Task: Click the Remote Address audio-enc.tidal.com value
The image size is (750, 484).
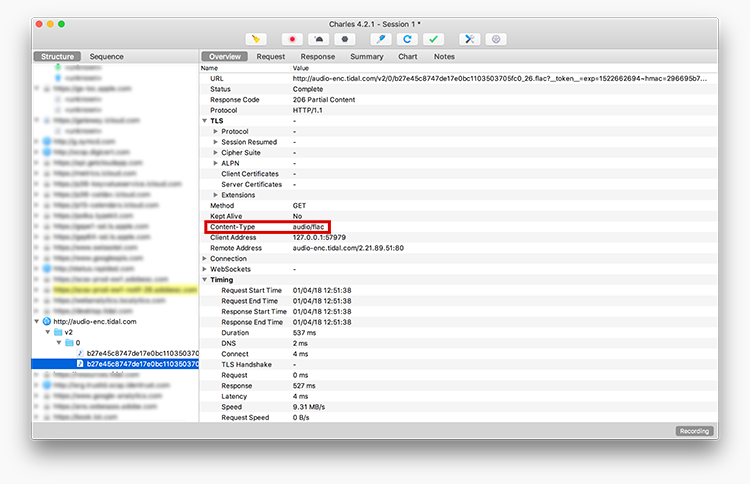Action: click(x=348, y=248)
